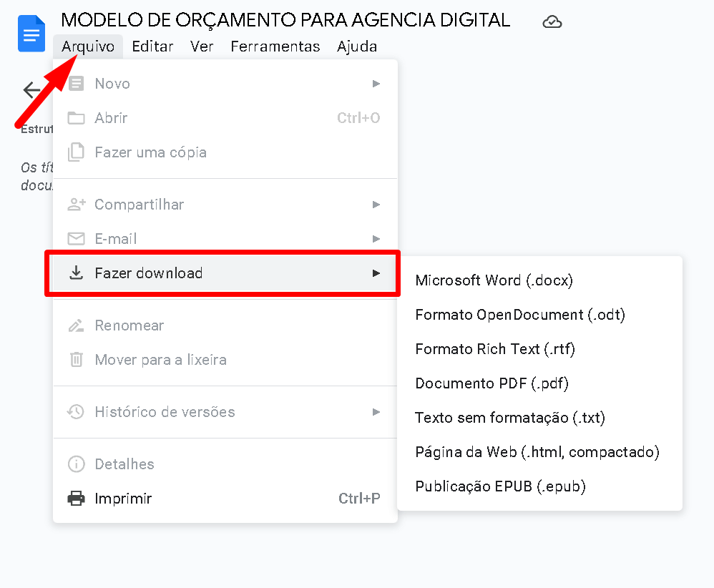Click the blue Google Docs logo icon
This screenshot has width=714, height=588.
(x=31, y=34)
